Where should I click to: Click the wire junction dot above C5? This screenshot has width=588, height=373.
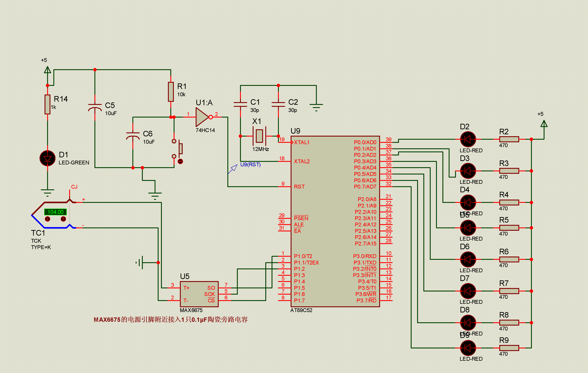point(95,70)
